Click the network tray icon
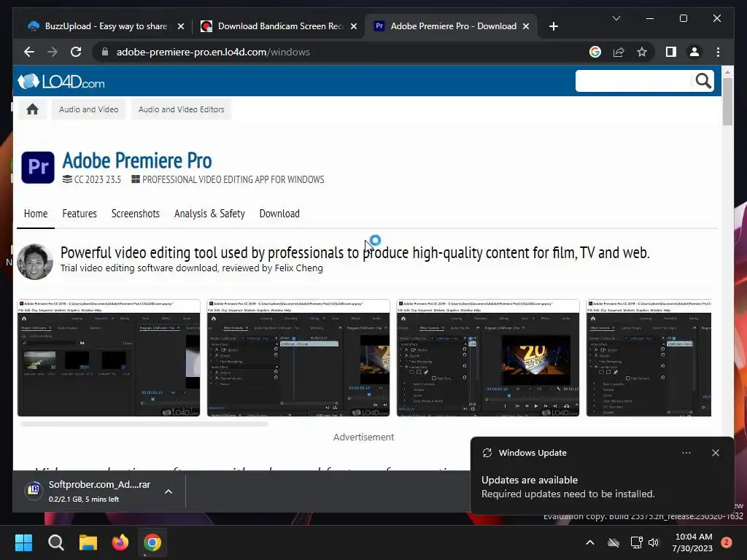The width and height of the screenshot is (747, 560). pos(636,542)
